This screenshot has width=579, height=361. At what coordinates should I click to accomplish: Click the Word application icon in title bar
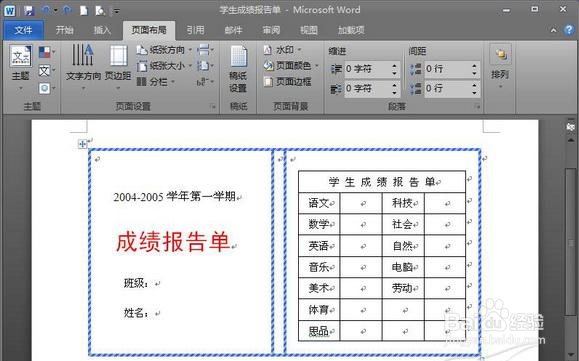(x=9, y=10)
